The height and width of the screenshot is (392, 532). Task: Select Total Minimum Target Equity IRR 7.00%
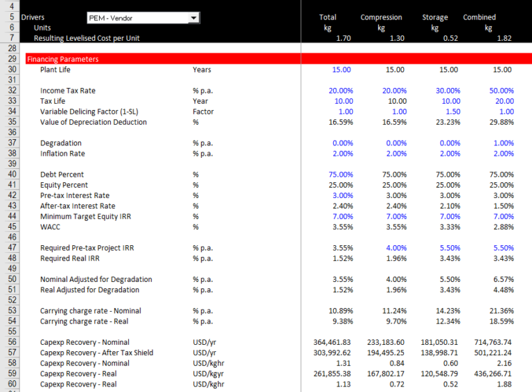(x=343, y=216)
